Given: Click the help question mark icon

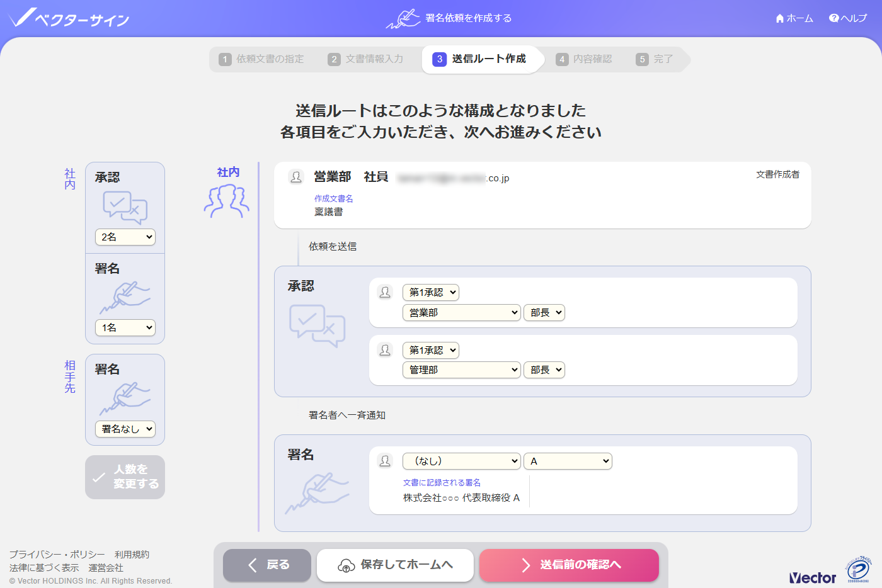Looking at the screenshot, I should (x=834, y=18).
